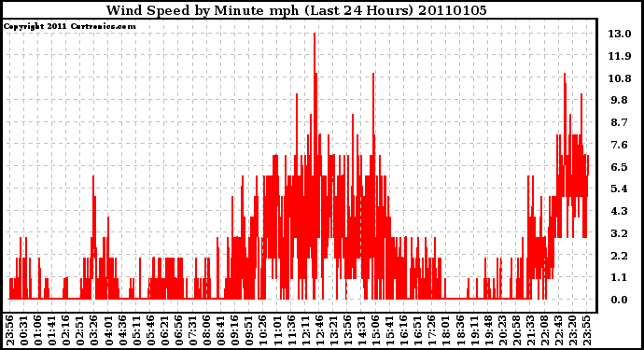Viewport: 644px width, 350px height.
Task: Select the 11.9 y-axis label
Action: (620, 56)
